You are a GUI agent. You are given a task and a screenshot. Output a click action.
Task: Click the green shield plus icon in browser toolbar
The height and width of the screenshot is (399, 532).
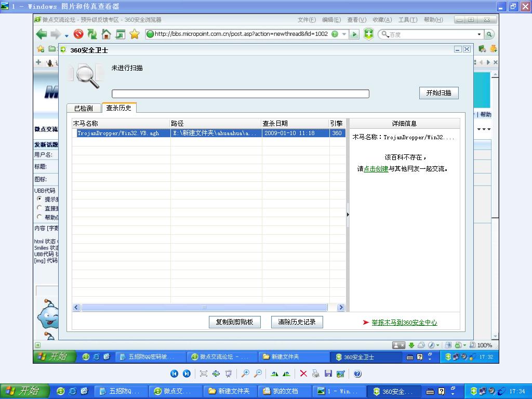click(x=368, y=34)
